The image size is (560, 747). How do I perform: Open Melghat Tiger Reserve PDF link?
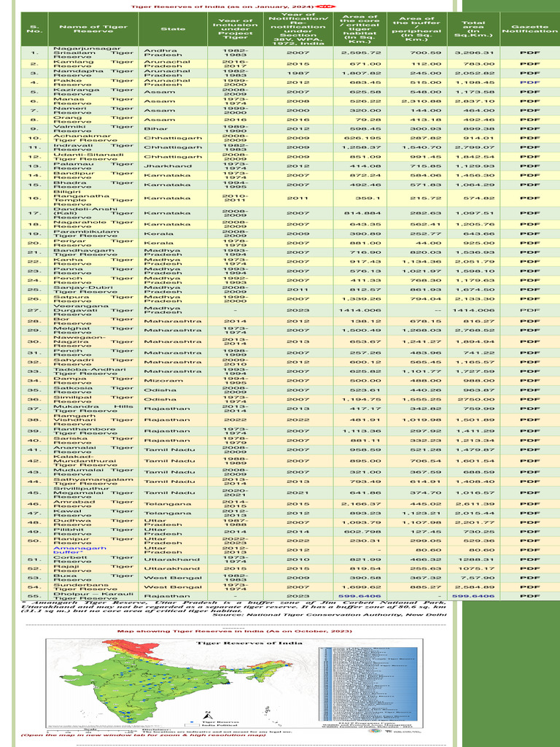click(529, 330)
